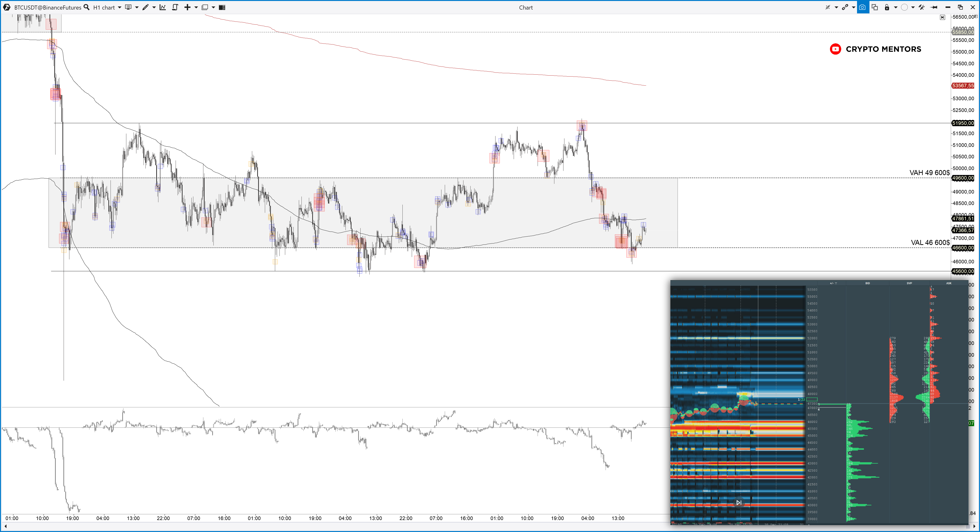Click the overlapping squares clone-chart icon
980x532 pixels.
pos(875,7)
